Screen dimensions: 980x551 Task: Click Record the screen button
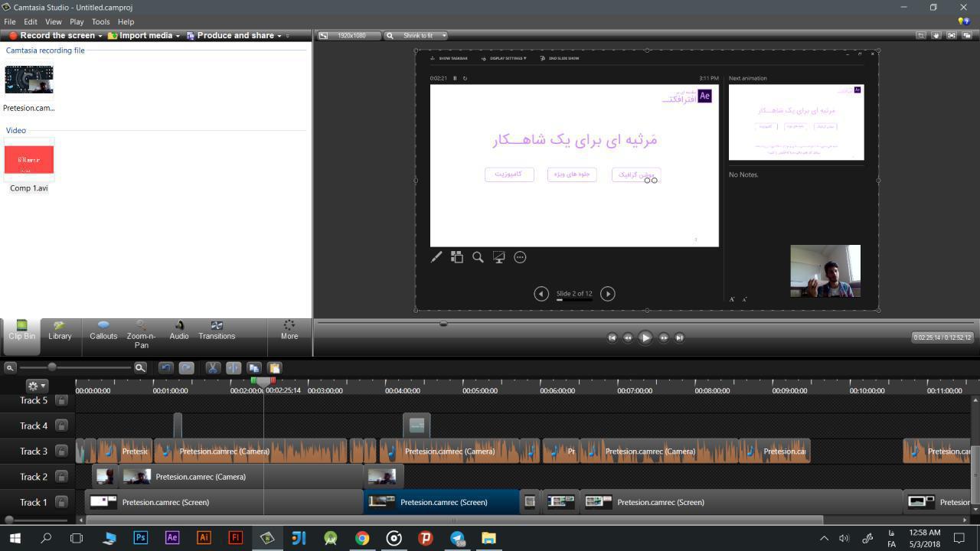pos(51,35)
